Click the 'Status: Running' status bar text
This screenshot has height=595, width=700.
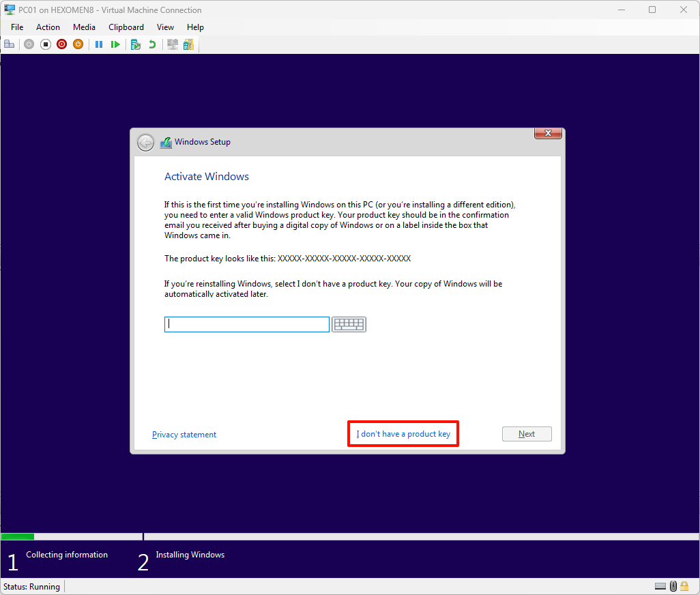click(31, 587)
